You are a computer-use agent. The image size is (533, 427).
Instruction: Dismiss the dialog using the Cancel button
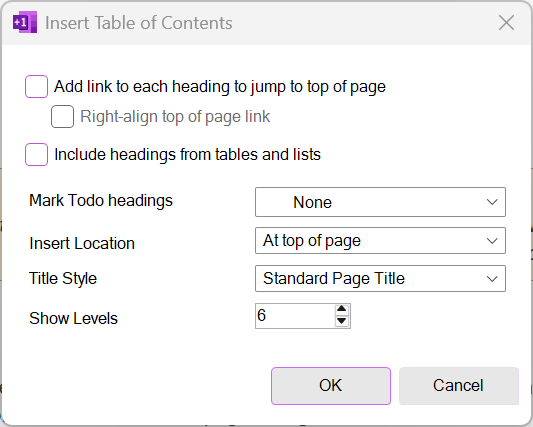click(459, 386)
